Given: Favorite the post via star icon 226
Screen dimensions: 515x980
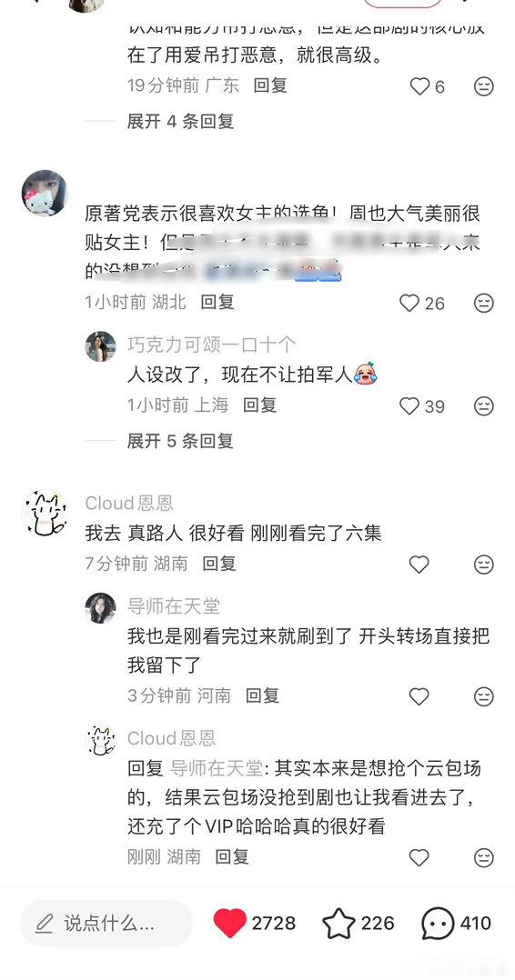Looking at the screenshot, I should (x=338, y=923).
